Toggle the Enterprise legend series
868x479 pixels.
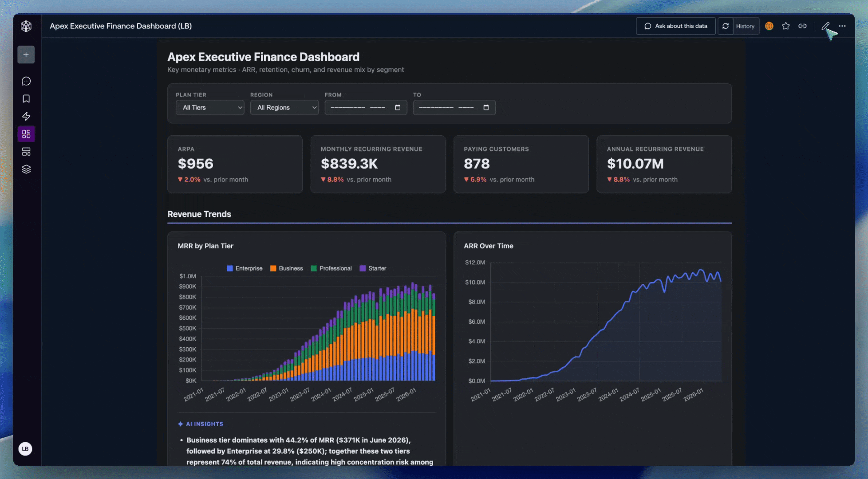245,268
